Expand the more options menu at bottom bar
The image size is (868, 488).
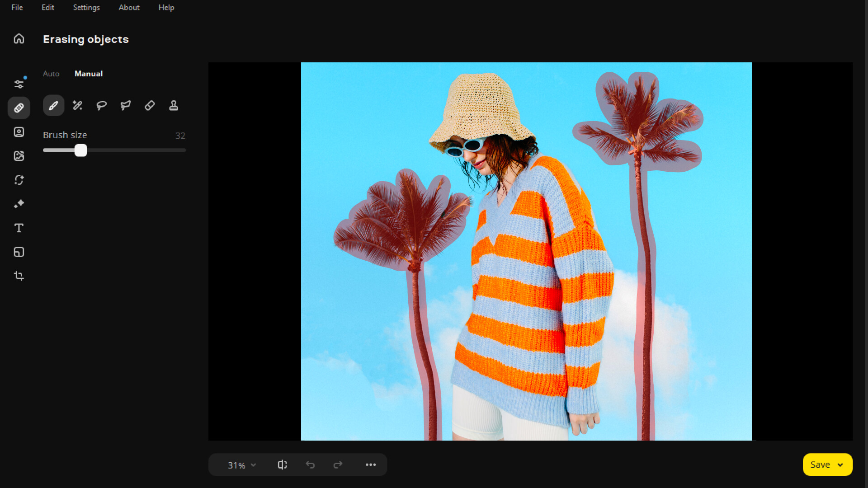371,465
